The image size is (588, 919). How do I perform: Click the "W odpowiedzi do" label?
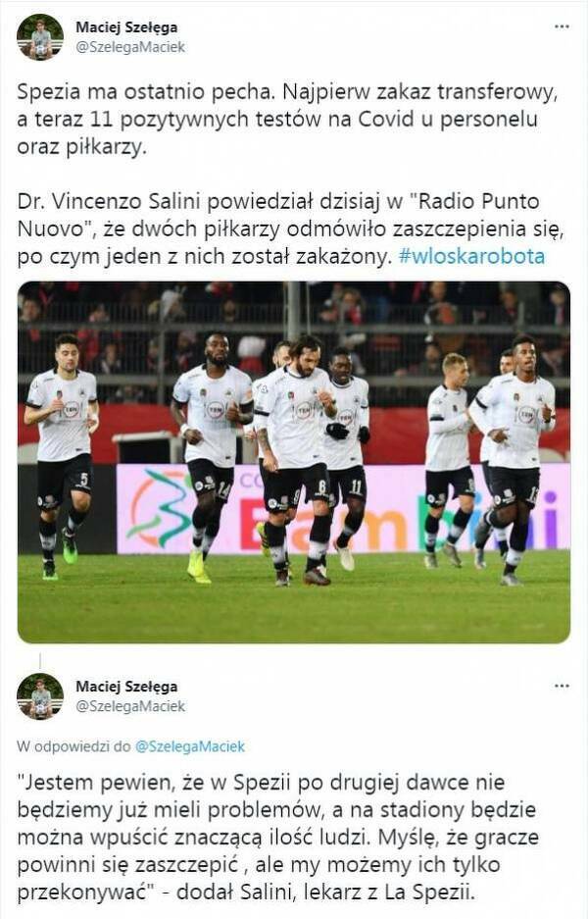click(x=73, y=746)
